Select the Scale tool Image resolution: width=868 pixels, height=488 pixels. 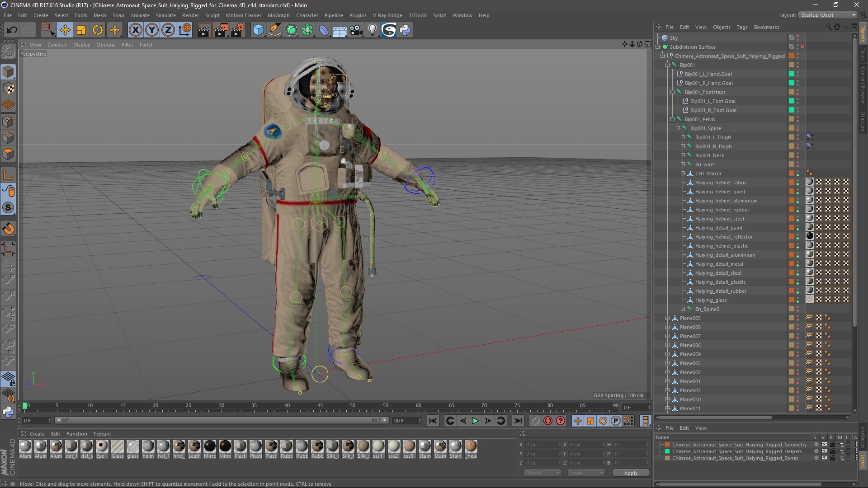point(81,30)
